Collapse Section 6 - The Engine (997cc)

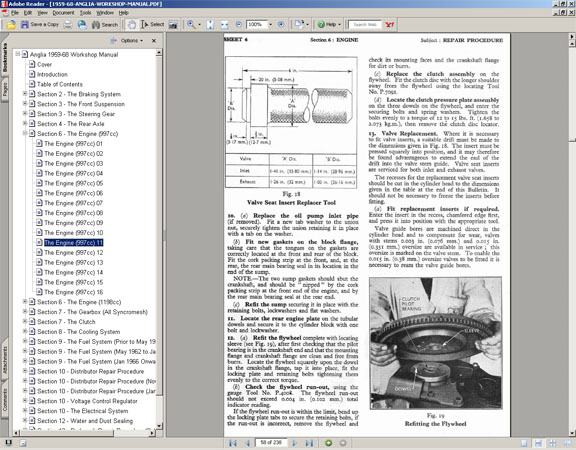[x=25, y=133]
